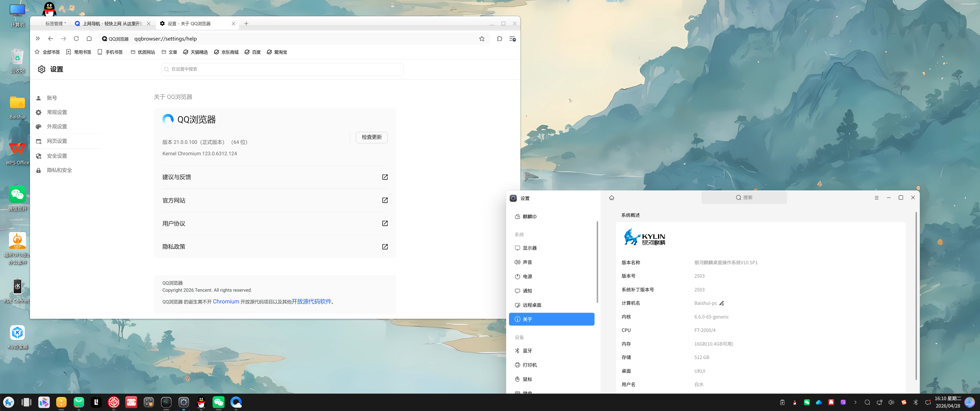Open the 文章 bookmark folder
The width and height of the screenshot is (980, 411).
coord(169,52)
